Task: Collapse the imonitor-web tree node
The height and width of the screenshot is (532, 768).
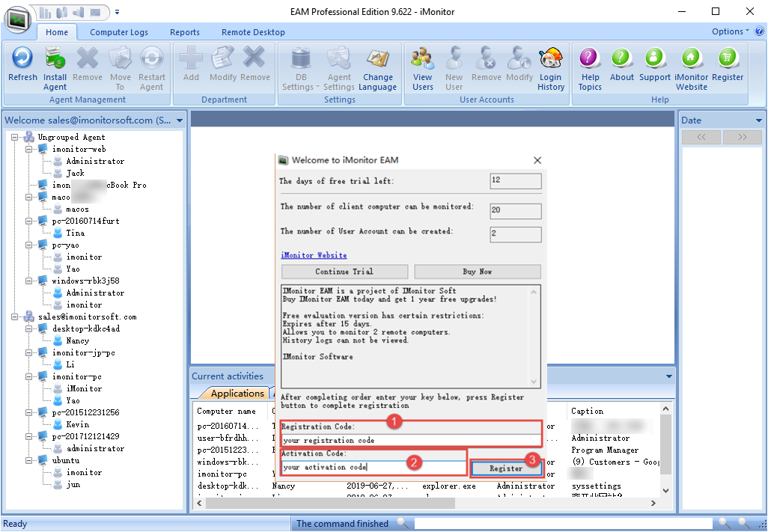Action: click(x=29, y=149)
